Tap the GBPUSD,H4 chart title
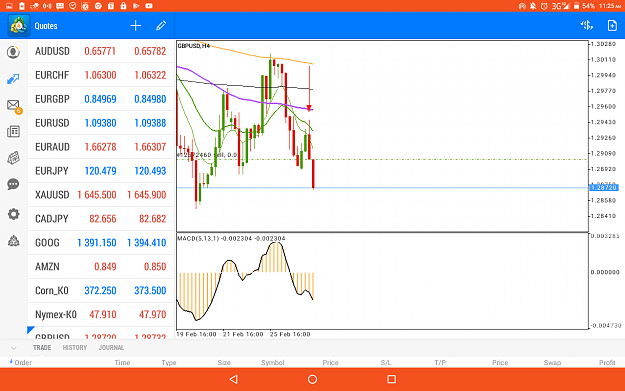The width and height of the screenshot is (625, 391). point(193,46)
